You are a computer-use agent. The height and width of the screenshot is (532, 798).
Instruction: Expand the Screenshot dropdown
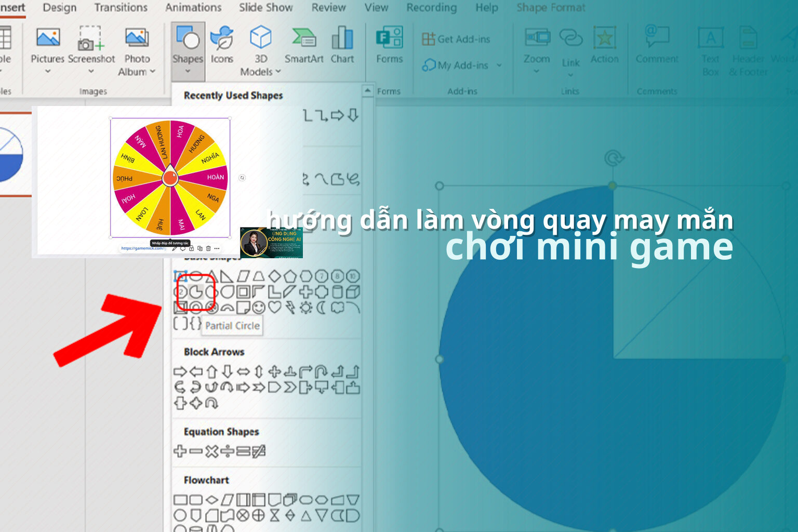point(91,71)
